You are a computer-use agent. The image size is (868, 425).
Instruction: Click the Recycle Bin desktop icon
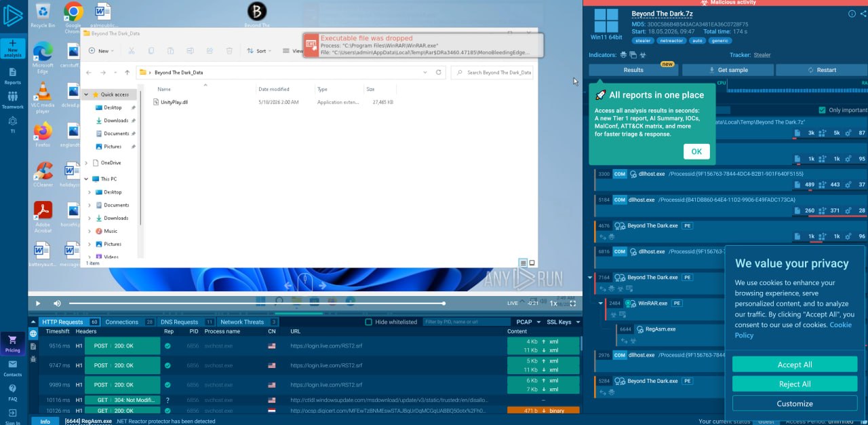(x=43, y=15)
